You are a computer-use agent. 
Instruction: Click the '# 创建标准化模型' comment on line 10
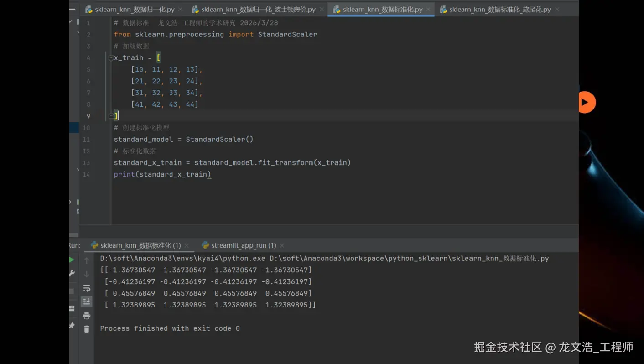[141, 128]
